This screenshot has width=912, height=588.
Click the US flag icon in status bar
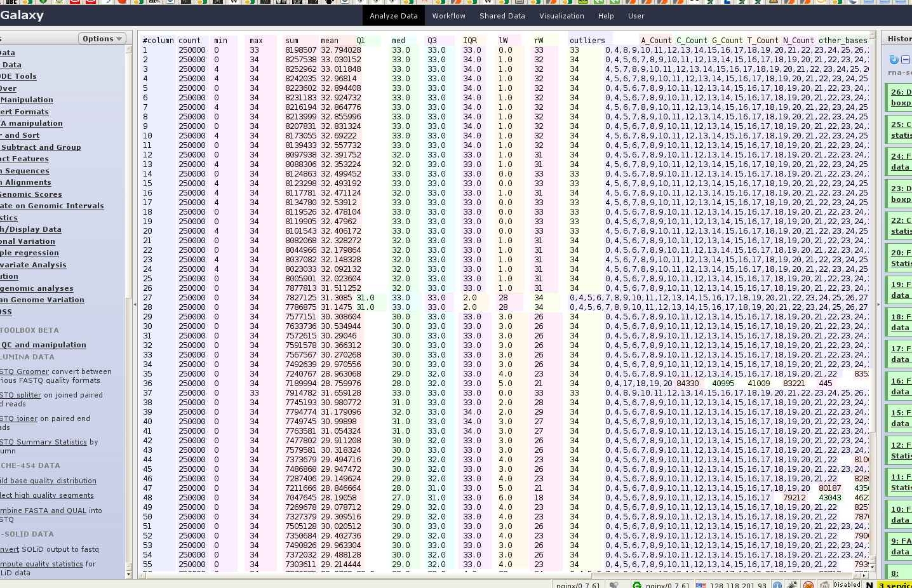click(701, 585)
